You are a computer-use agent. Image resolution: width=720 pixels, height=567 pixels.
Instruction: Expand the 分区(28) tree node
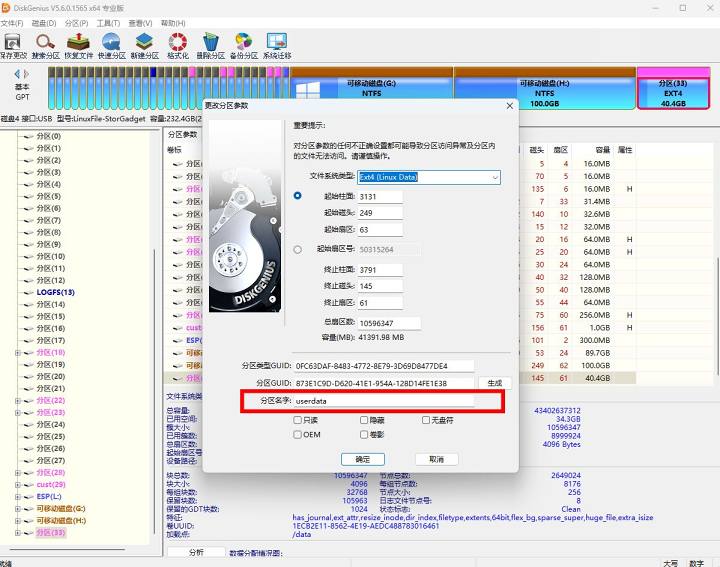17,473
